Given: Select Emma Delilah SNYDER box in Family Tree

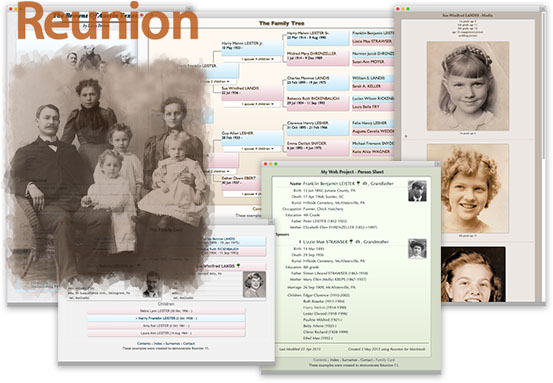Looking at the screenshot, I should 317,148.
